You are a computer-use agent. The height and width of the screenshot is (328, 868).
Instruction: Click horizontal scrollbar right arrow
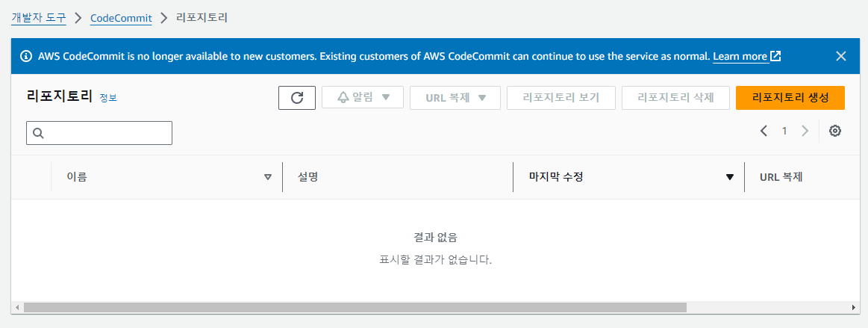coord(853,308)
